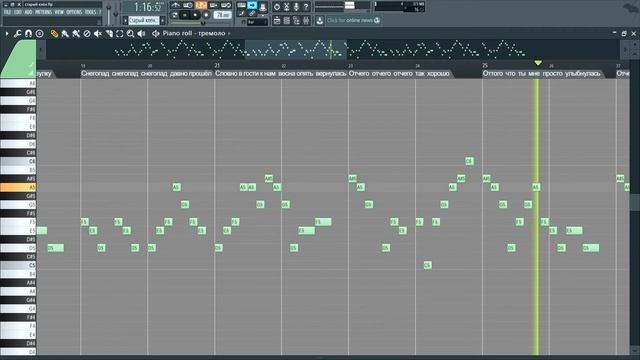
Task: Toggle the note grouping link icon
Action: click(252, 14)
